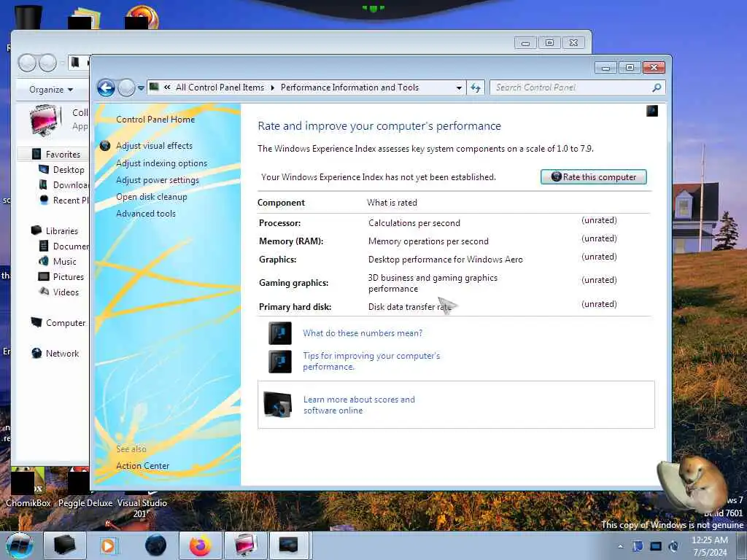Image resolution: width=747 pixels, height=560 pixels.
Task: Open ChomikBox desktop shortcut
Action: [x=28, y=488]
